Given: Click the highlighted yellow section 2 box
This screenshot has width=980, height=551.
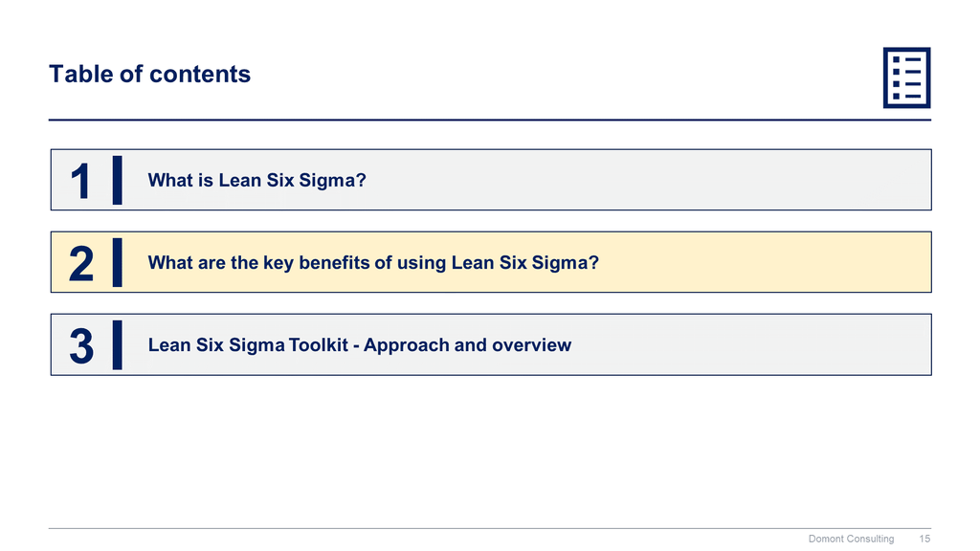Looking at the screenshot, I should tap(766, 262).
